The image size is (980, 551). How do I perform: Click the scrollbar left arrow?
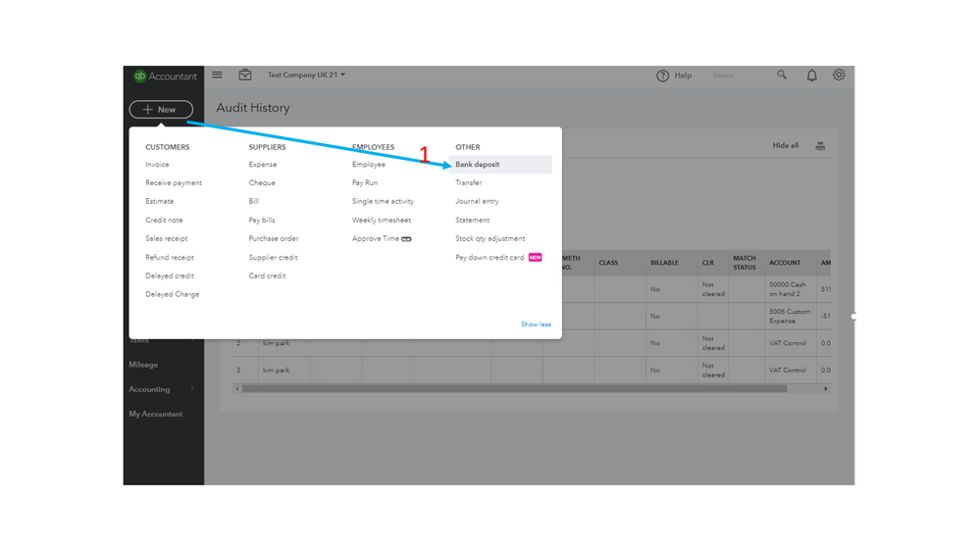pyautogui.click(x=236, y=388)
